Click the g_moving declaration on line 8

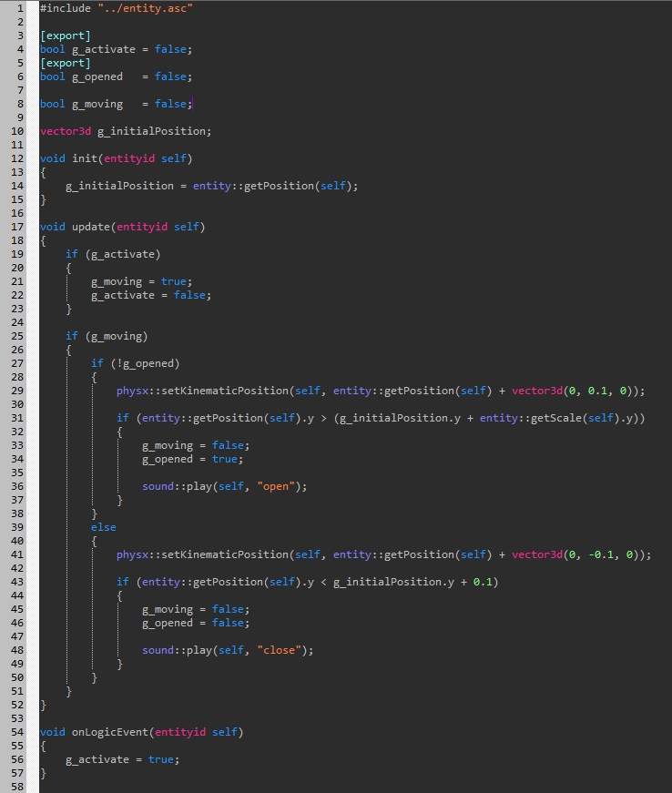[117, 104]
